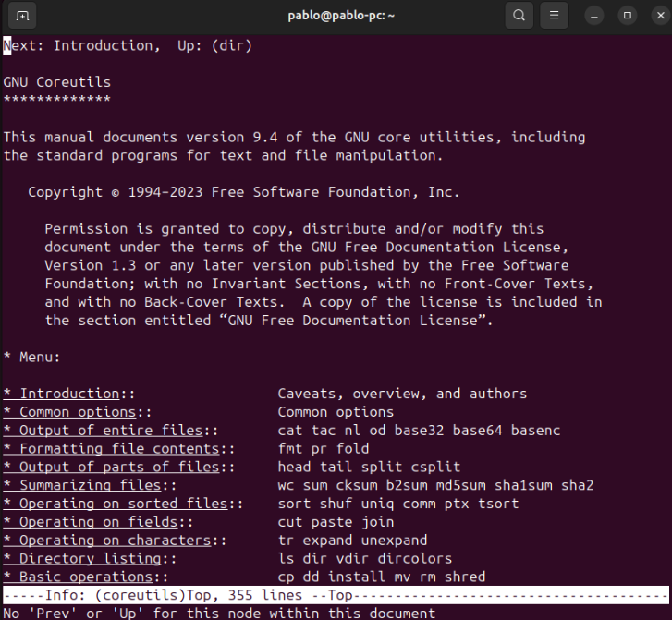The height and width of the screenshot is (620, 672).
Task: Click the 'sort shuf uniq comm' description
Action: click(398, 504)
